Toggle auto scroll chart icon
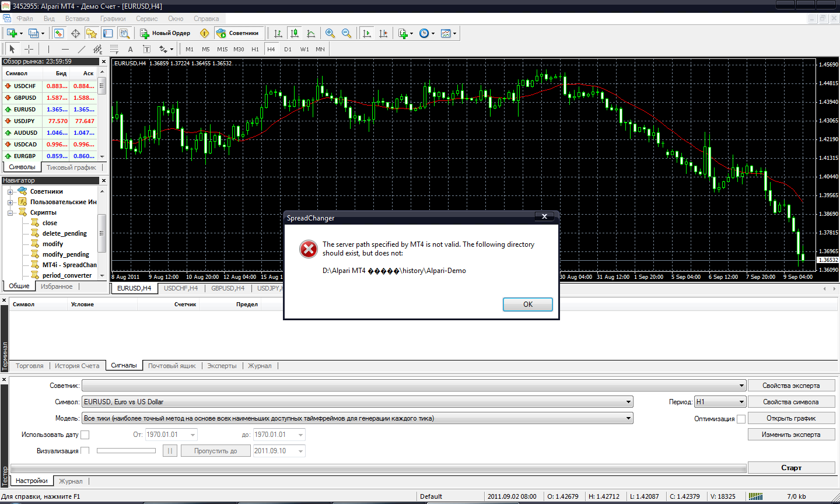The width and height of the screenshot is (840, 504). point(367,33)
